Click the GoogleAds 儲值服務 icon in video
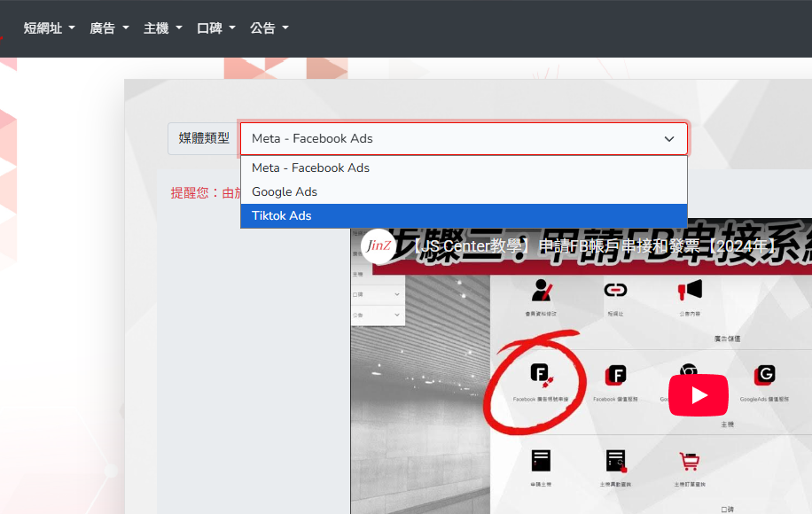The image size is (812, 514). click(765, 376)
